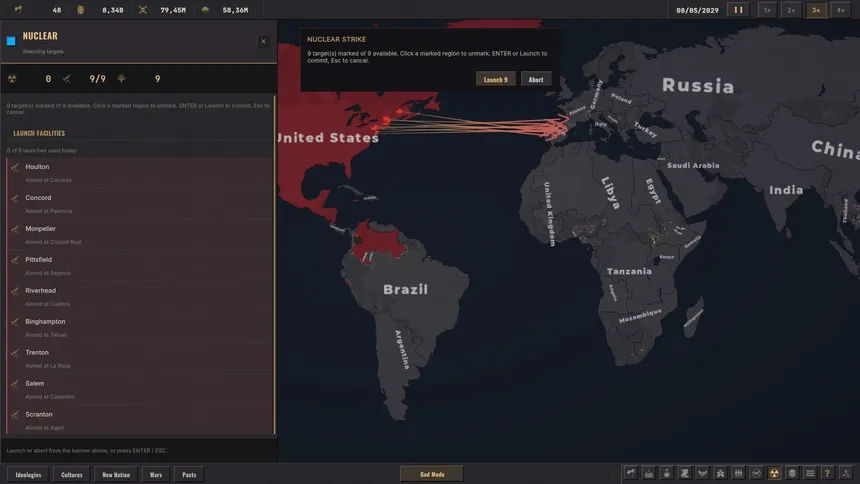Click the missile icon on the Scranton row
Viewport: 860px width, 484px height.
tap(15, 415)
